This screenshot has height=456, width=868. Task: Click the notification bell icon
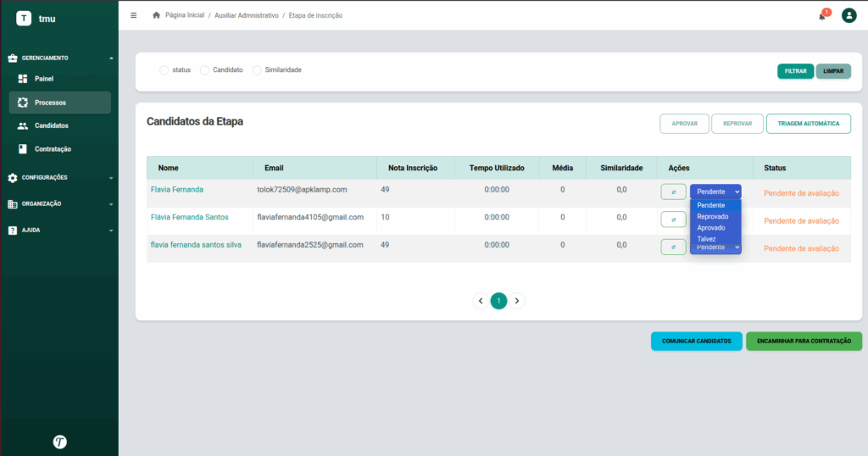(822, 16)
